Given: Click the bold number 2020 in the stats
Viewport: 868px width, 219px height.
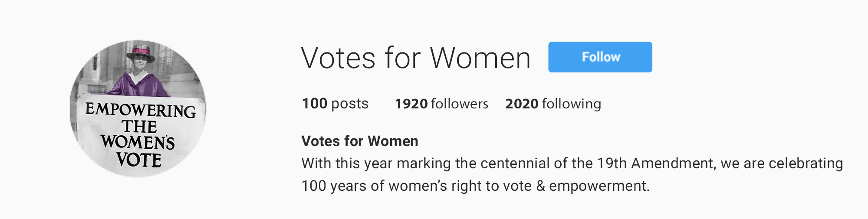Looking at the screenshot, I should 522,104.
